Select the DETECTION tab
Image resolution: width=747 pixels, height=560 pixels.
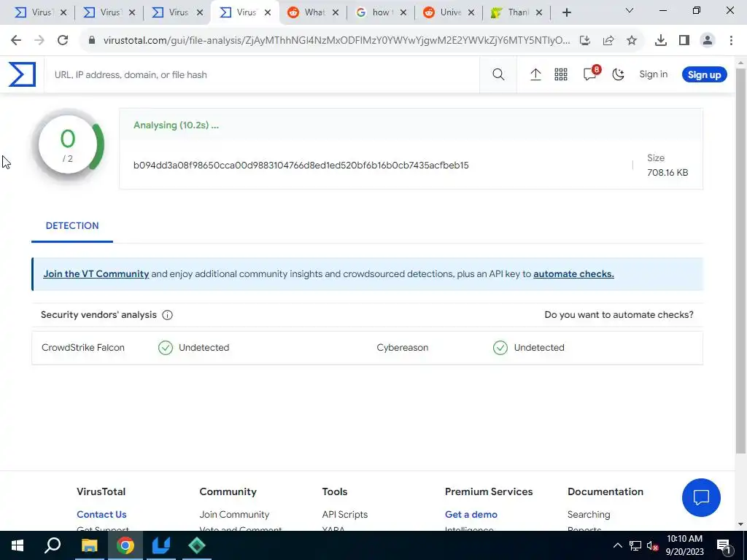coord(72,226)
